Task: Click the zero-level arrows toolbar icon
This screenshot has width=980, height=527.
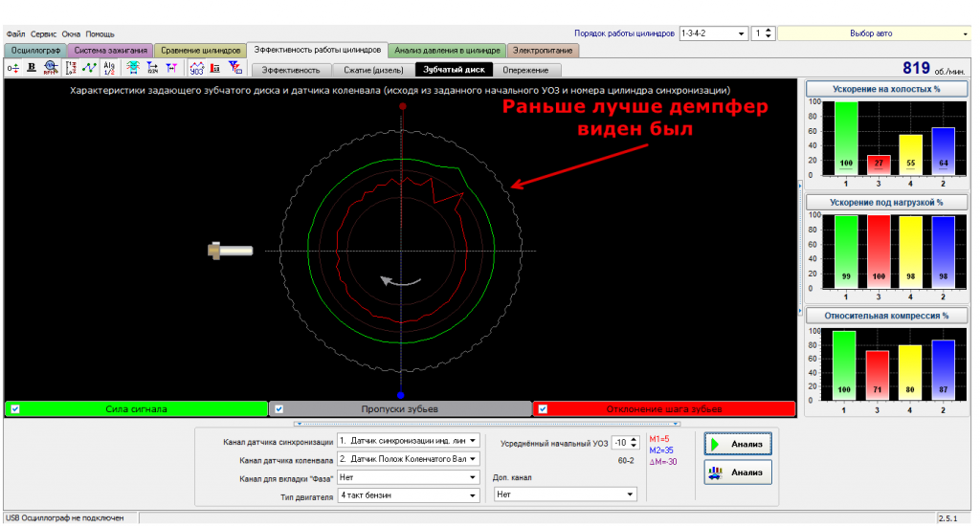Action: point(12,68)
